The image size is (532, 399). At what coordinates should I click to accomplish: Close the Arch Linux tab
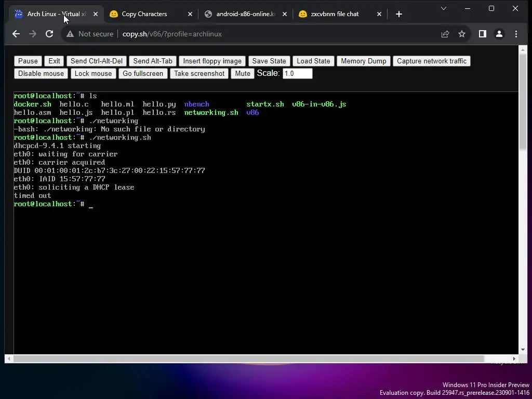[96, 14]
